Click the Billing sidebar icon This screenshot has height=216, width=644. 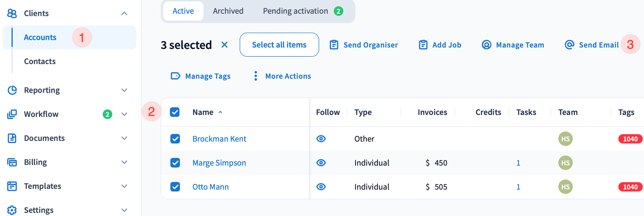click(x=12, y=162)
